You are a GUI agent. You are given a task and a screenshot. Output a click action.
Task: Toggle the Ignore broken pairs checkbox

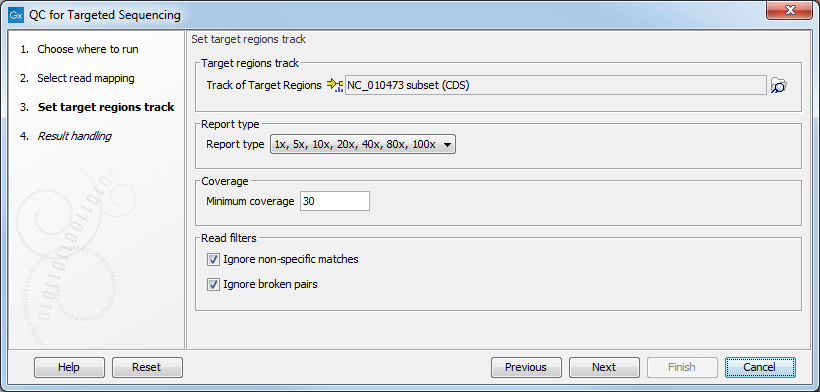(x=213, y=284)
